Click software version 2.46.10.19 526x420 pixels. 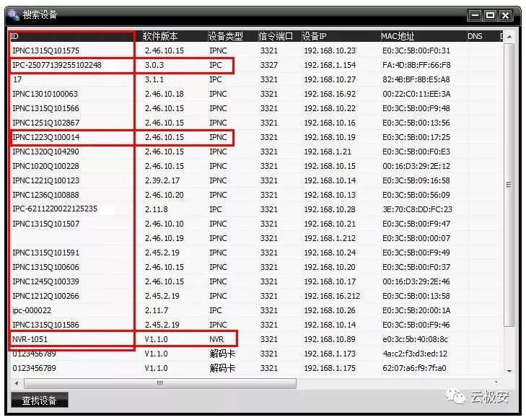point(165,238)
